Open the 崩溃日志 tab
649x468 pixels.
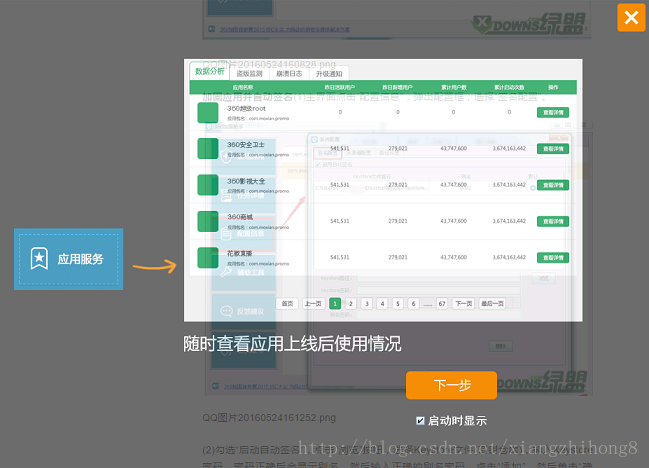[289, 74]
